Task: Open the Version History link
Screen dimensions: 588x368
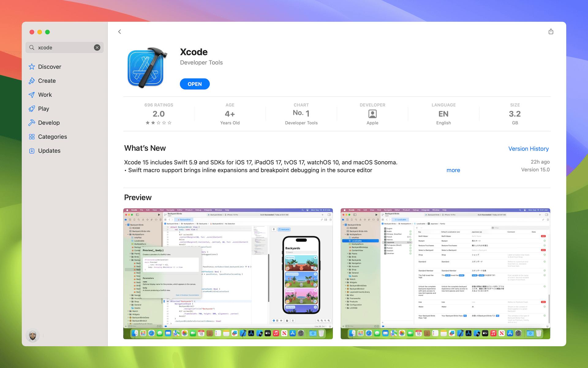Action: pyautogui.click(x=529, y=148)
